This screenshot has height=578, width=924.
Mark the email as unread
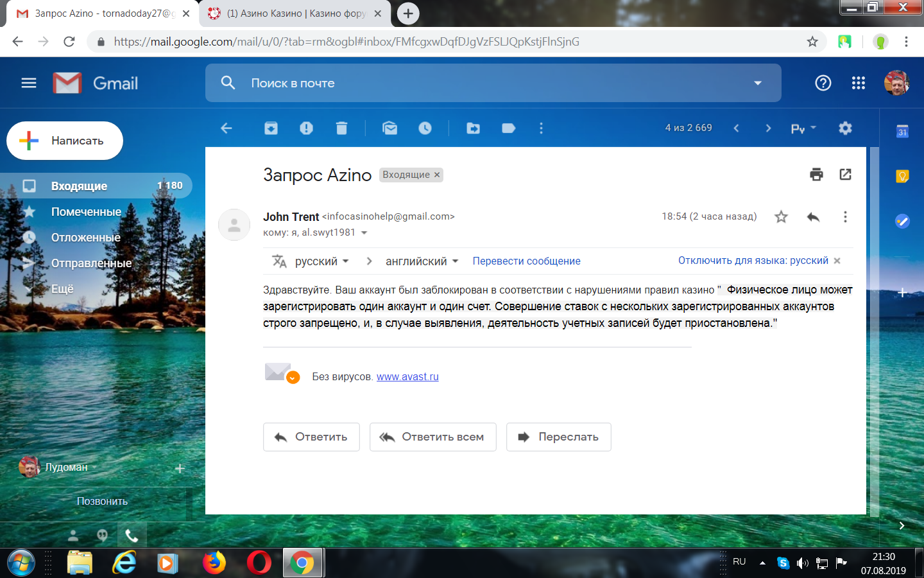390,128
